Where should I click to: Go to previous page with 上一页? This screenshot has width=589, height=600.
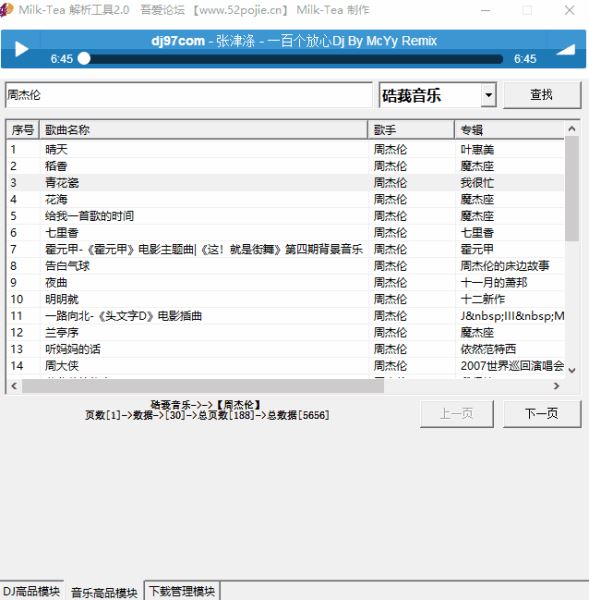pos(457,414)
